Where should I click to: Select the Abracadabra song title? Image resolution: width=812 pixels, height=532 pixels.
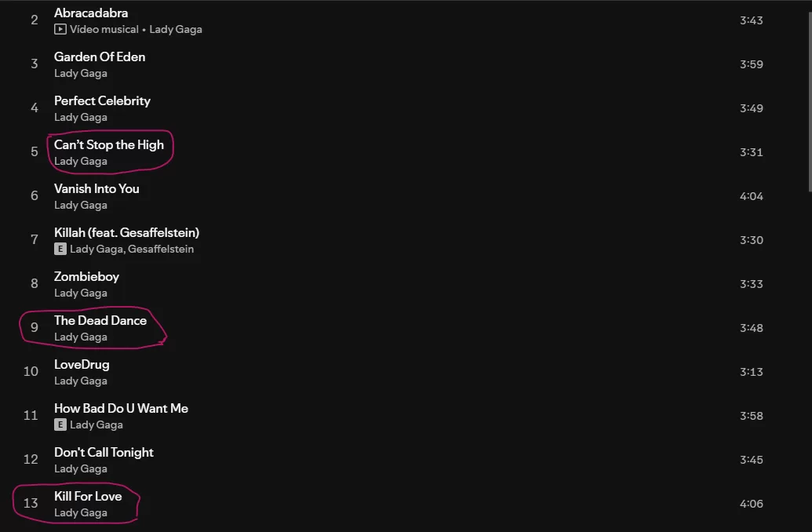[91, 13]
